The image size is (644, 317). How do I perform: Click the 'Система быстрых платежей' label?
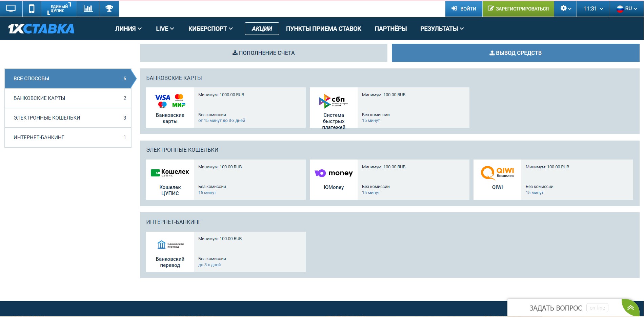334,121
